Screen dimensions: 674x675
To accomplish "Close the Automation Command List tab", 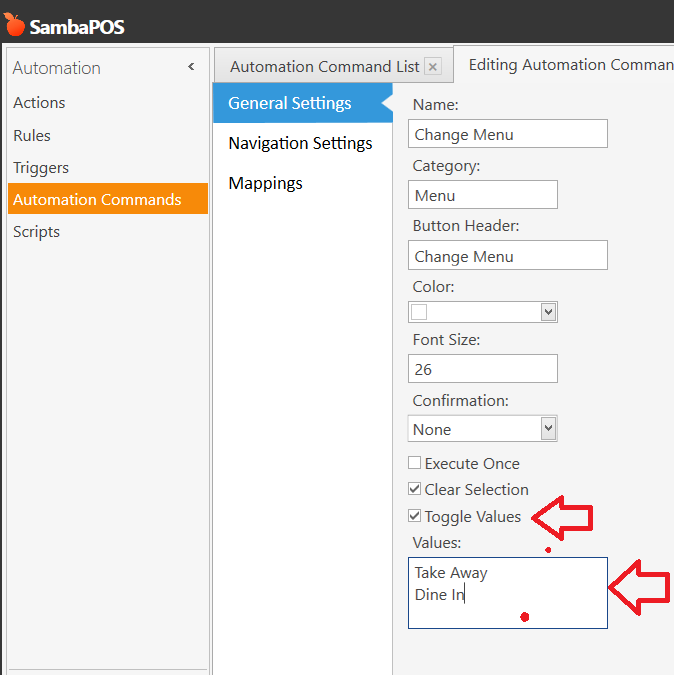I will (432, 67).
